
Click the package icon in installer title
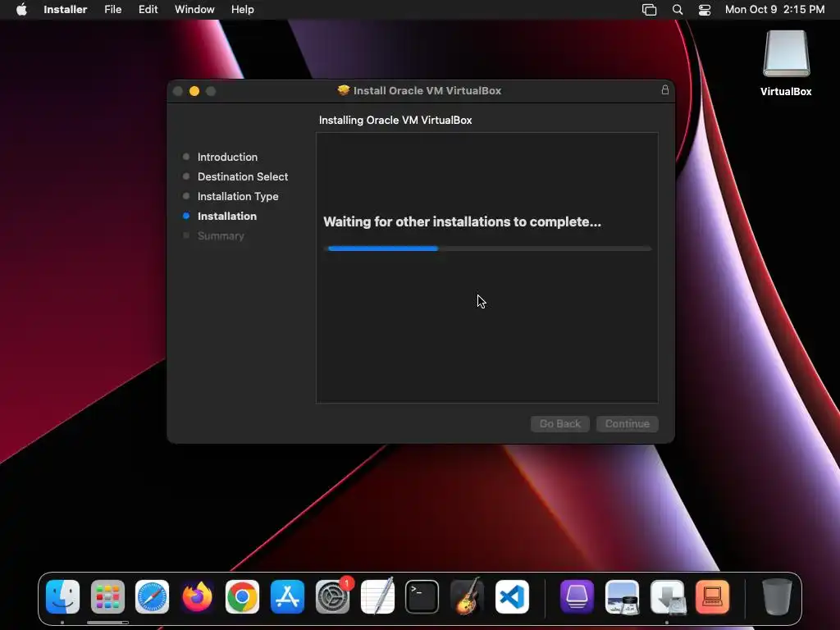pyautogui.click(x=344, y=90)
